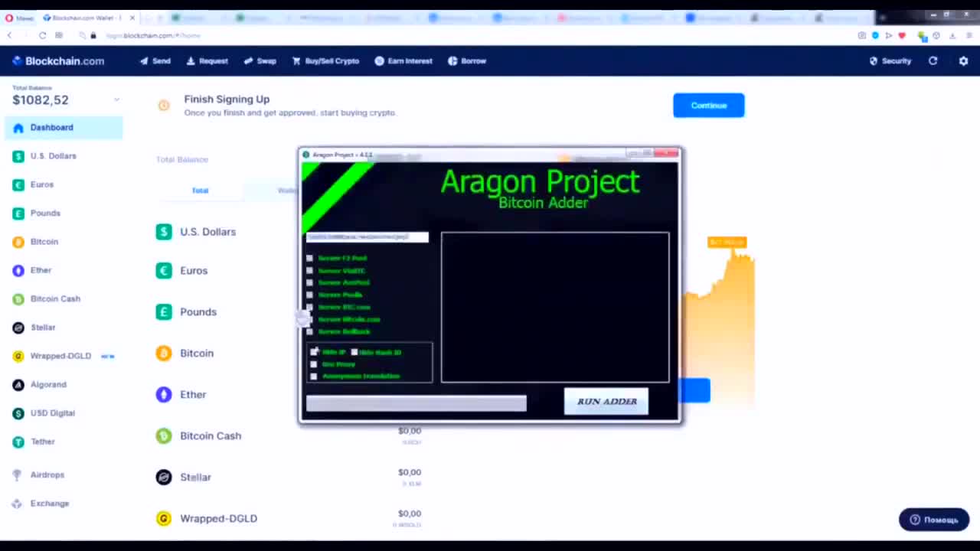The image size is (980, 551).
Task: Open Buy/Sell Crypto in top navigation
Action: click(x=325, y=61)
